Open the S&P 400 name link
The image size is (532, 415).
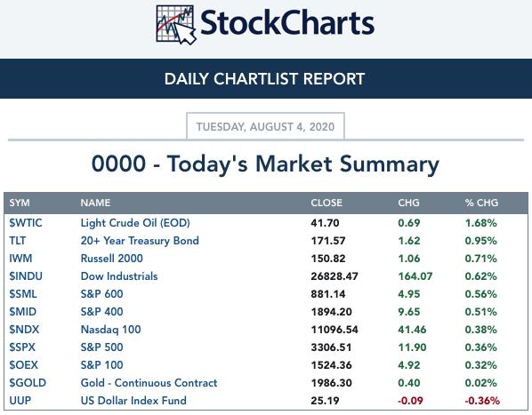[x=101, y=312]
